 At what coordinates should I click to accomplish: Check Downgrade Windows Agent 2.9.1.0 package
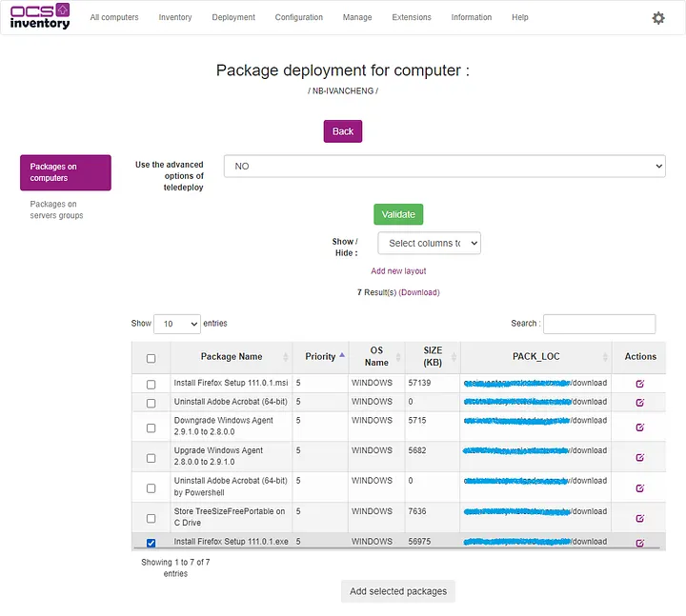(151, 427)
